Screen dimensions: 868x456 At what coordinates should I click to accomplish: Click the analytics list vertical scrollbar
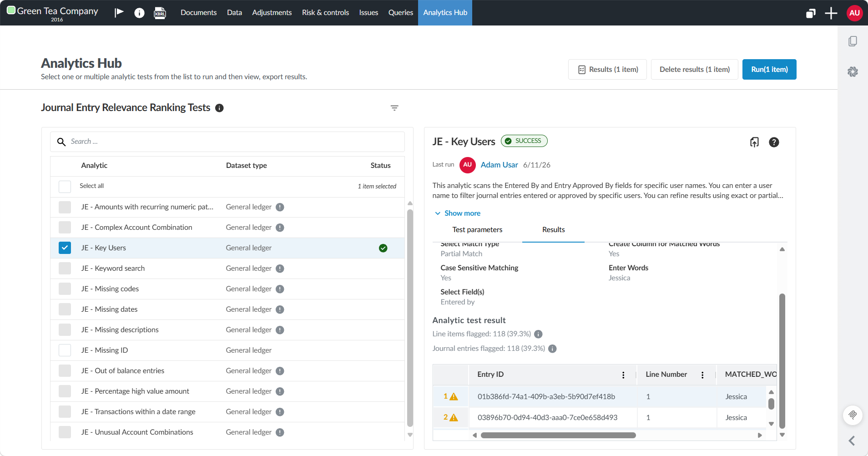(x=410, y=317)
